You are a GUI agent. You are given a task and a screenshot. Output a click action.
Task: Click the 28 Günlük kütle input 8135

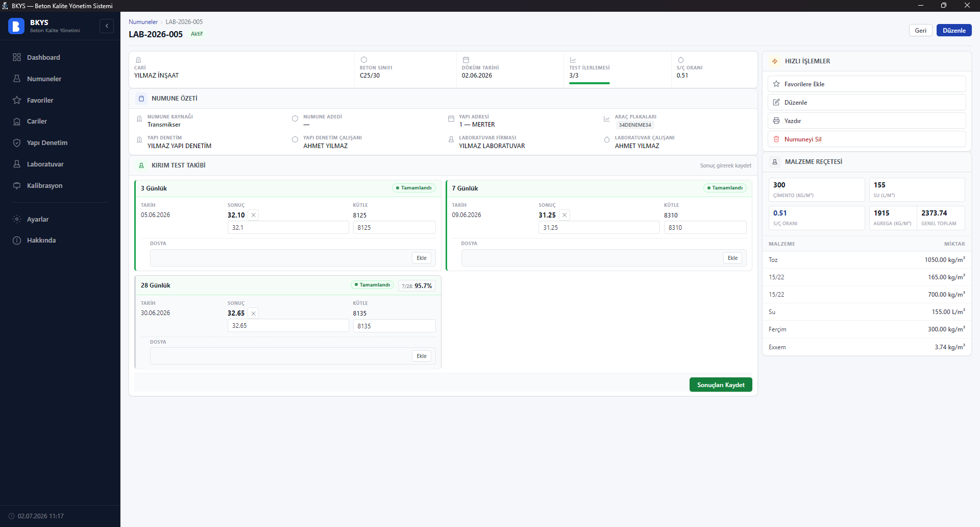(394, 326)
